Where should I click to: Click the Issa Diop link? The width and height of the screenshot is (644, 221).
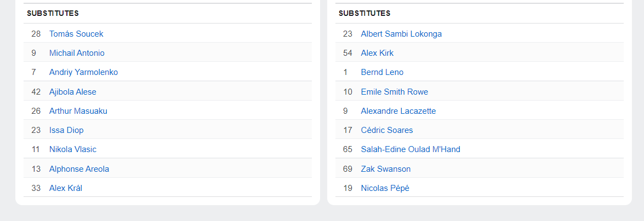(66, 130)
